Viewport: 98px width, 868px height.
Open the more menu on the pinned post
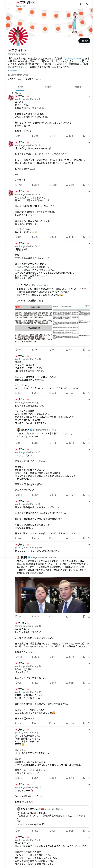pyautogui.click(x=89, y=96)
